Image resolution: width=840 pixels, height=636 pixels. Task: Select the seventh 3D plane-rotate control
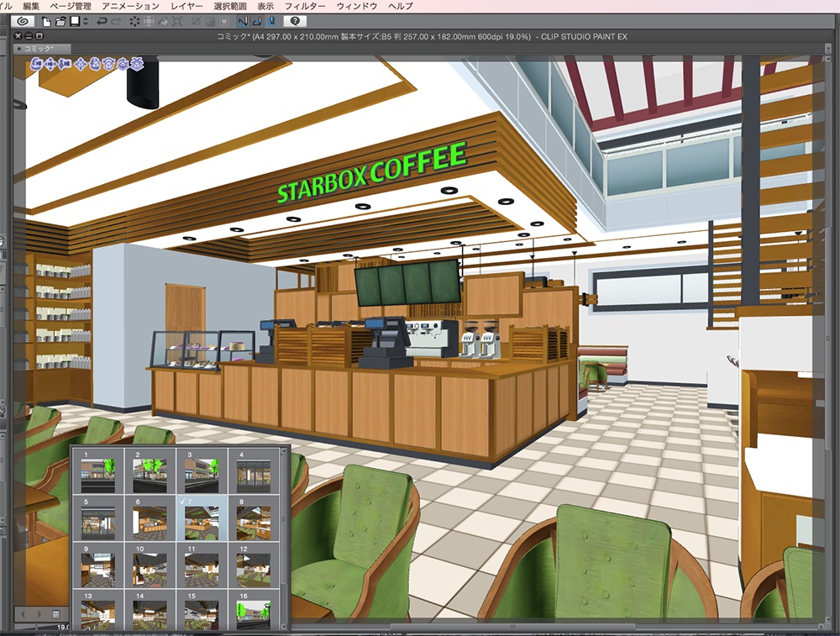coord(123,64)
